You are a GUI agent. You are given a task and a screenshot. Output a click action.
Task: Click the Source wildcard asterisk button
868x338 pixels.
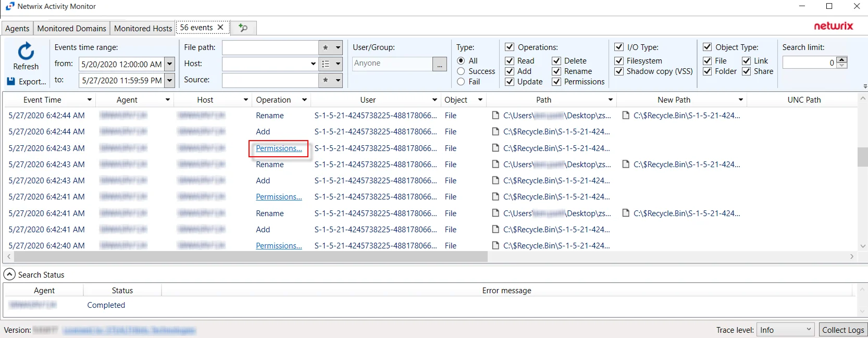click(x=326, y=80)
